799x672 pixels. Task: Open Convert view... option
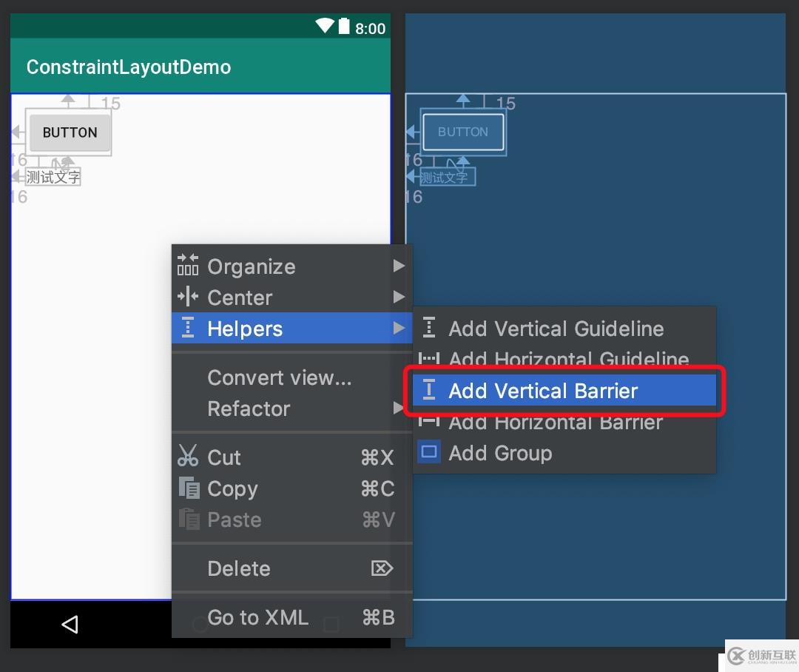click(x=279, y=377)
